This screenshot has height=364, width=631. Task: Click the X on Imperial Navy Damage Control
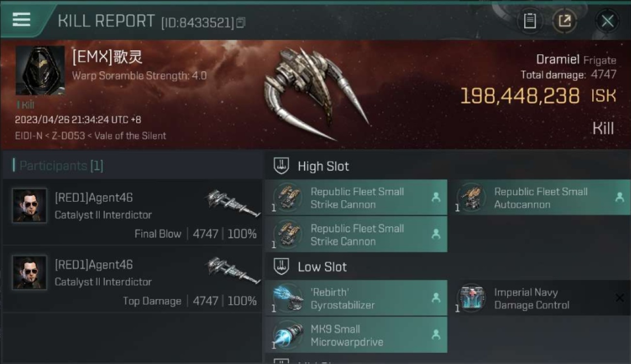pyautogui.click(x=619, y=298)
